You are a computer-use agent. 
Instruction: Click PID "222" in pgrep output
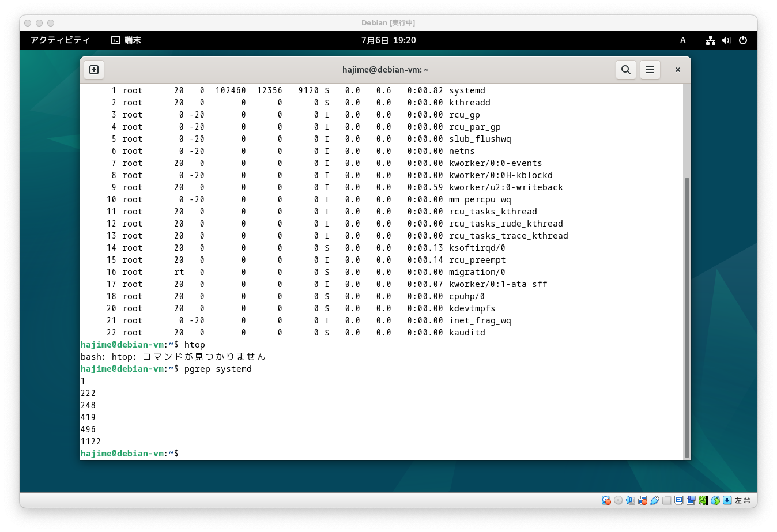tap(88, 393)
